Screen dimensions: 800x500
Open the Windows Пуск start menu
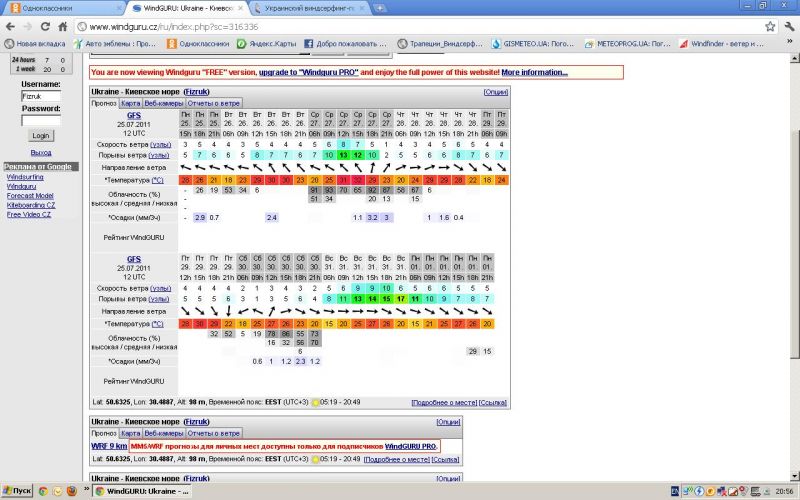[17, 491]
